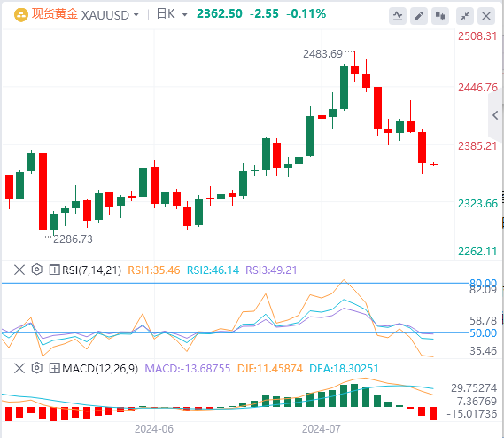This screenshot has height=438, width=504.
Task: Remove the MACD indicator panel
Action: pos(19,368)
